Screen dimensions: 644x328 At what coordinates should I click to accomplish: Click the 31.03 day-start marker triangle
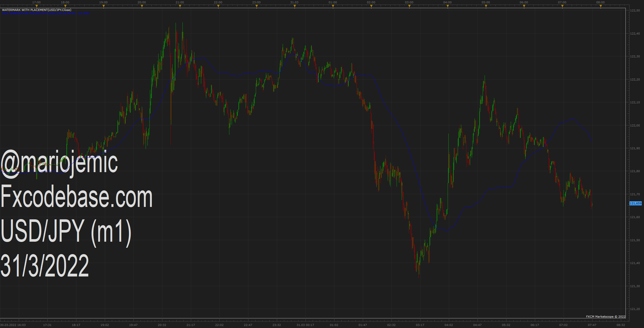coord(295,6)
